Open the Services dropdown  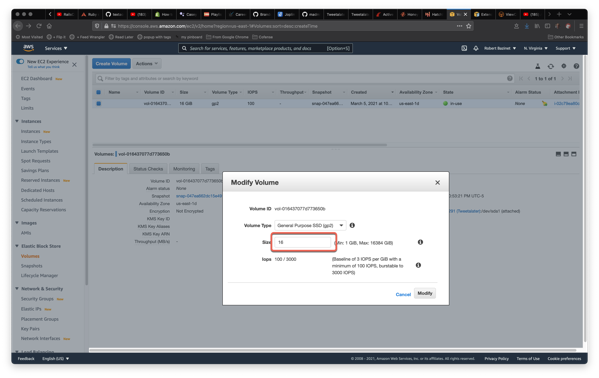tap(56, 48)
